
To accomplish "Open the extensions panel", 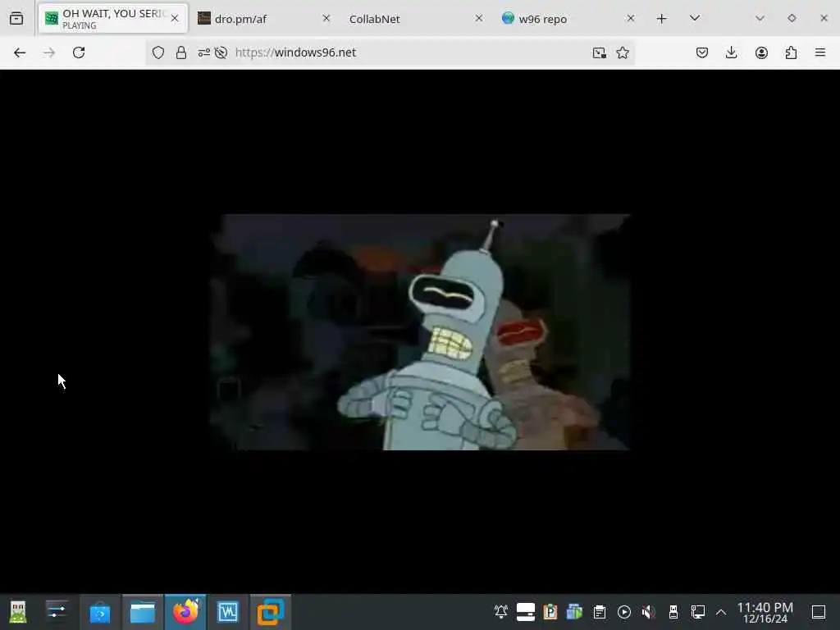I will tap(791, 52).
